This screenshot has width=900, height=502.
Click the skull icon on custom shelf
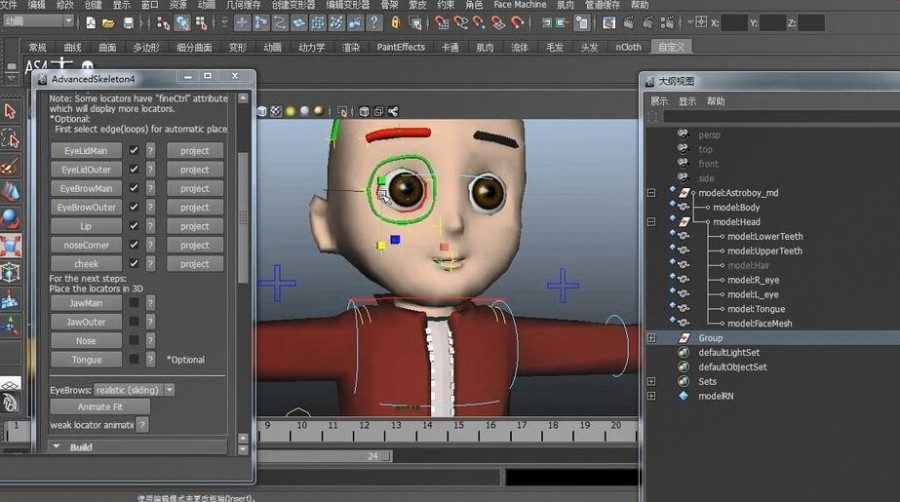coord(87,67)
